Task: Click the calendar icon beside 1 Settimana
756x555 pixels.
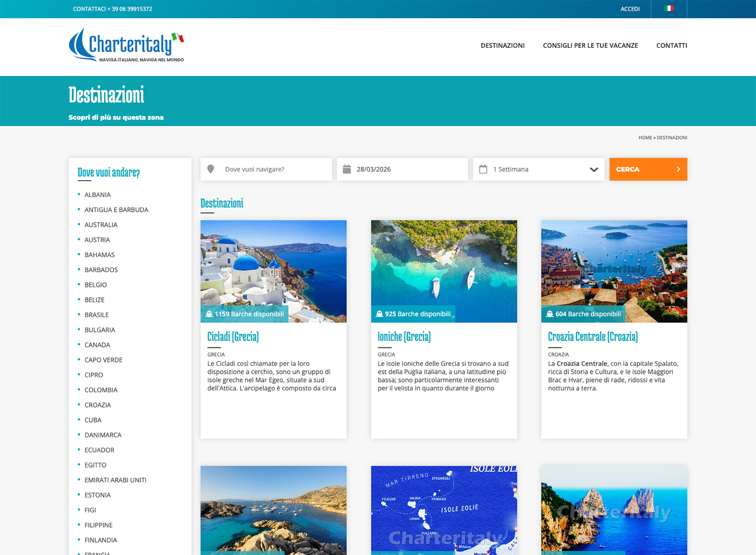Action: 483,169
